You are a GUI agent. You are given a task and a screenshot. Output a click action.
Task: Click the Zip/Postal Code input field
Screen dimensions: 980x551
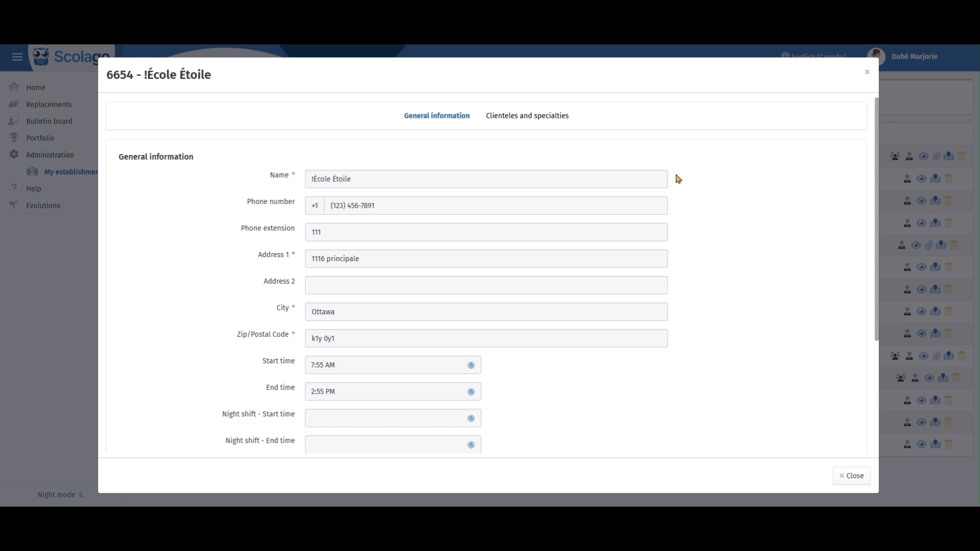(x=485, y=338)
